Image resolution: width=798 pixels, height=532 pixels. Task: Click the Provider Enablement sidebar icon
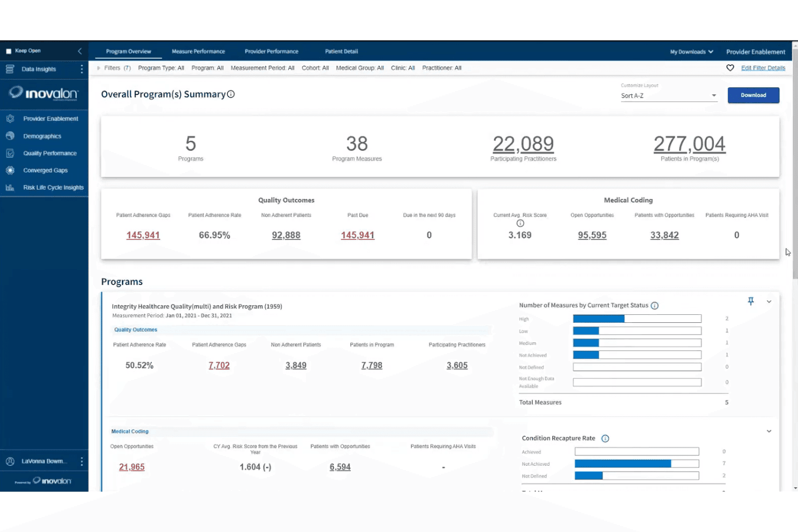[10, 119]
